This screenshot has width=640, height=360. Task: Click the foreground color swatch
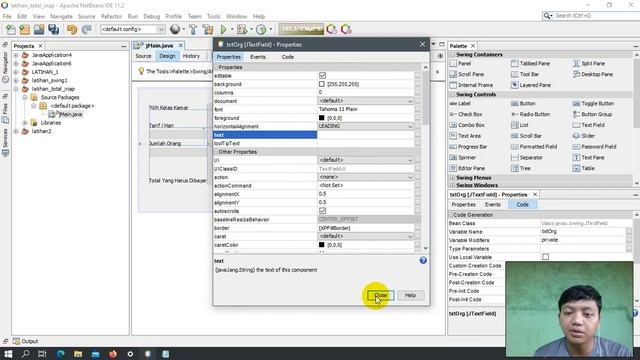[x=322, y=118]
